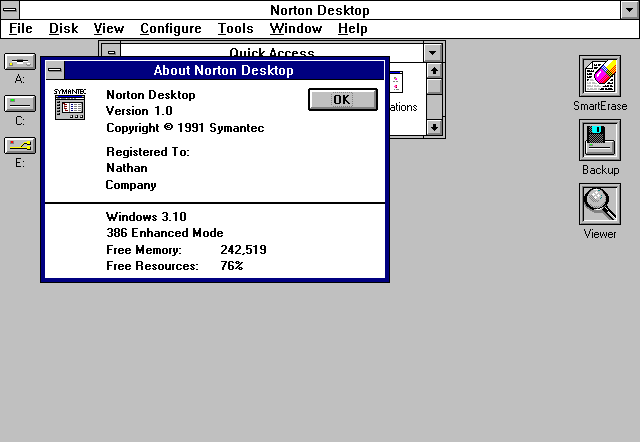
Task: Open the View menu
Action: click(x=109, y=29)
